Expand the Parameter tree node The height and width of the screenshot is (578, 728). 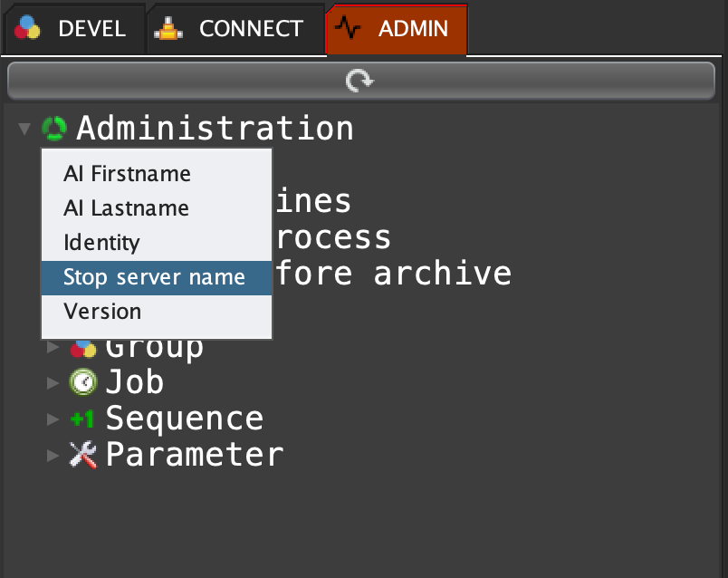point(53,454)
